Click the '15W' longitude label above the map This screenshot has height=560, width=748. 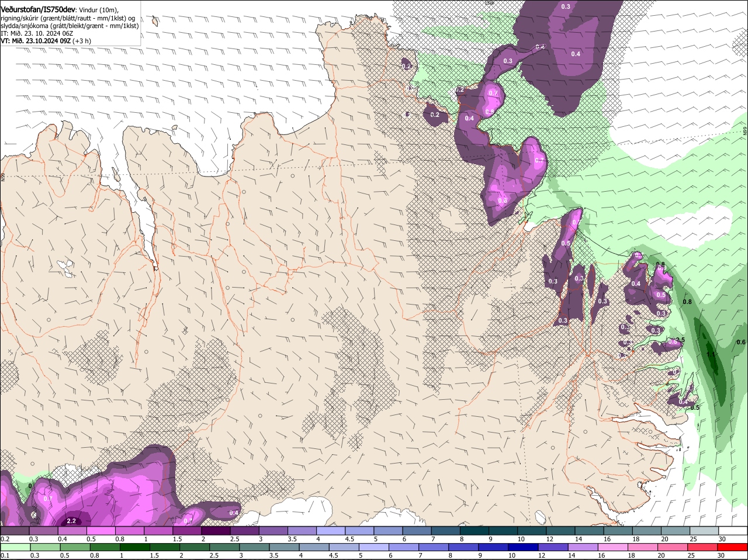click(x=489, y=3)
